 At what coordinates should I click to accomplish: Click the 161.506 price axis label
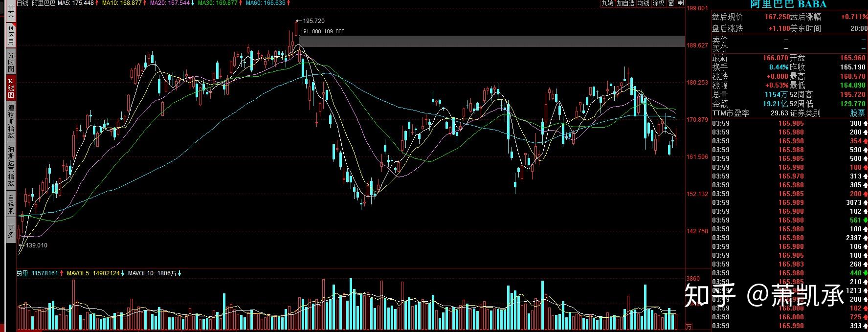click(697, 157)
